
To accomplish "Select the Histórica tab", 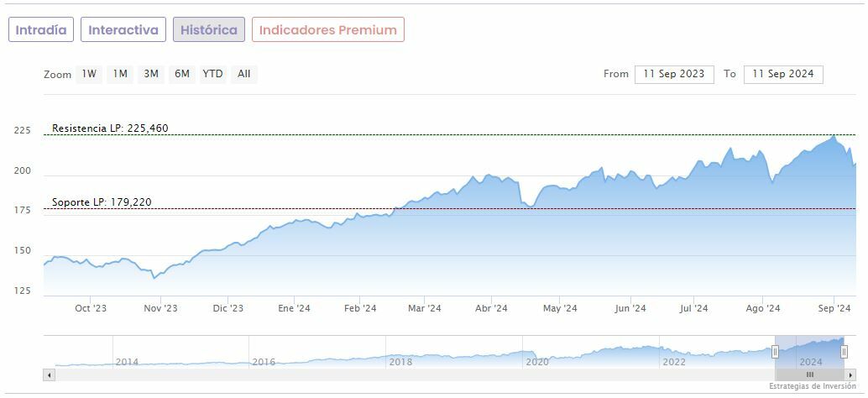I will point(209,29).
